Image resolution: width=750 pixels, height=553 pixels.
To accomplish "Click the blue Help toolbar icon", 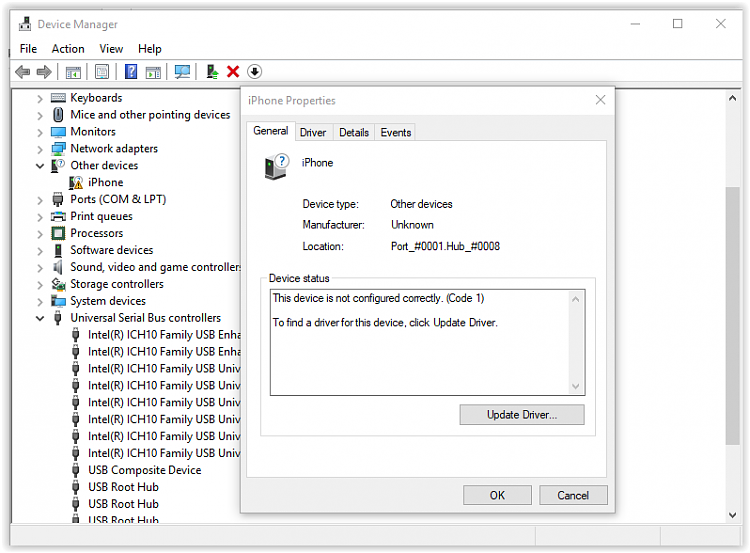I will 131,72.
